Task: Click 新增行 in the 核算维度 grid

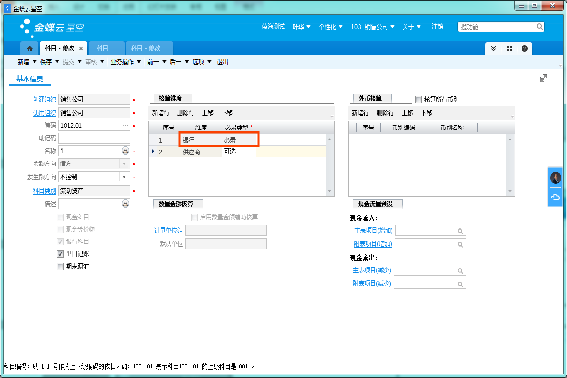Action: [x=160, y=113]
